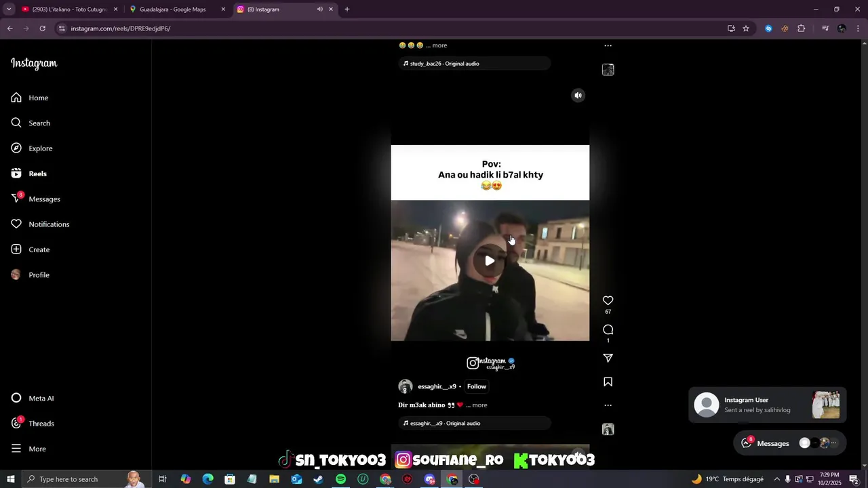This screenshot has width=868, height=488.
Task: Reload the Instagram page
Action: [42, 28]
